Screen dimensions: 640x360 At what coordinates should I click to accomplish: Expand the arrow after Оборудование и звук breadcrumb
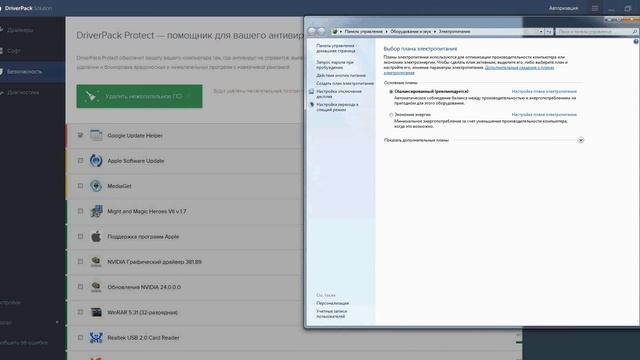tap(435, 31)
